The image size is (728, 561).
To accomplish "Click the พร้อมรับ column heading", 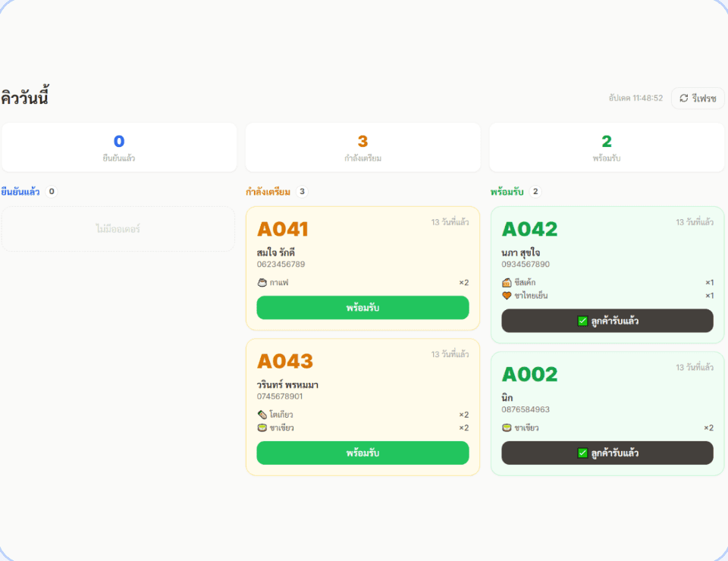I will [x=507, y=192].
